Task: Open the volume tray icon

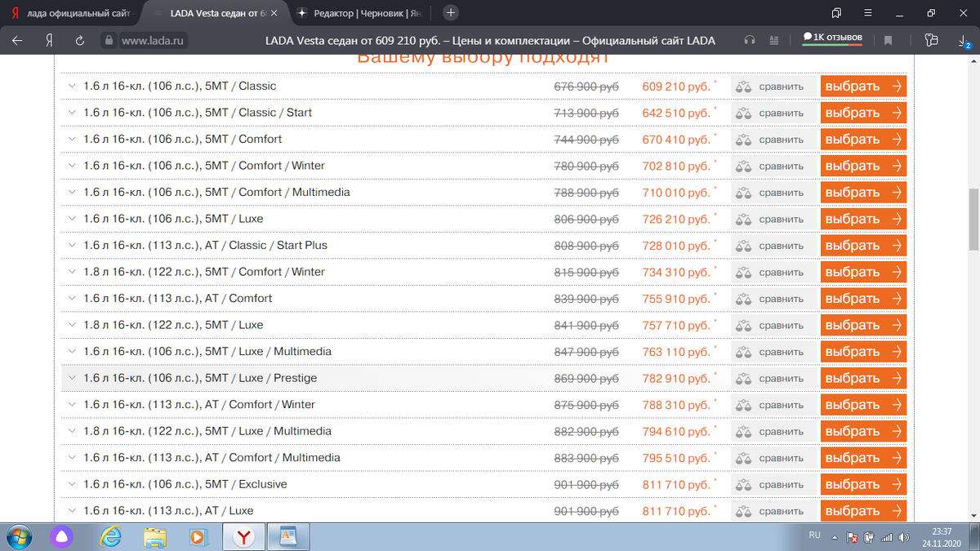Action: coord(904,538)
